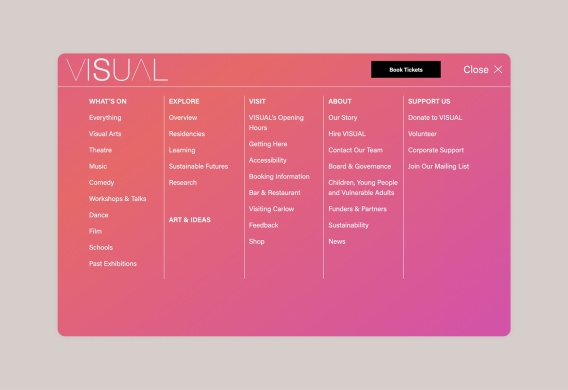Open the ABOUT section heading
Screen dimensions: 568x390
click(x=340, y=101)
